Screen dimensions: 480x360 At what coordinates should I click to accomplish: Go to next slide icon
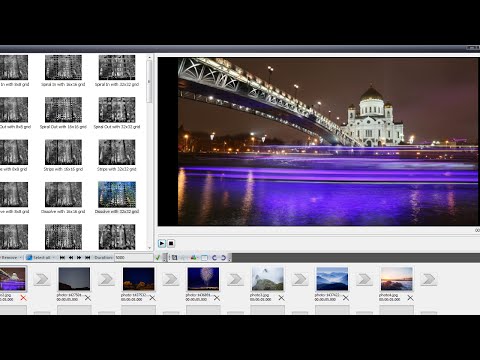tap(79, 257)
